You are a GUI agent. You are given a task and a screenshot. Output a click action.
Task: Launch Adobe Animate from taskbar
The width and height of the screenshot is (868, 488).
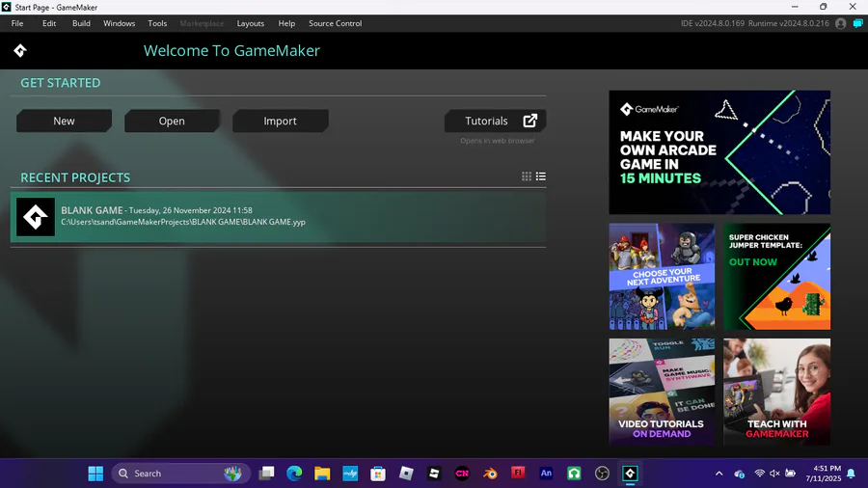pyautogui.click(x=546, y=474)
